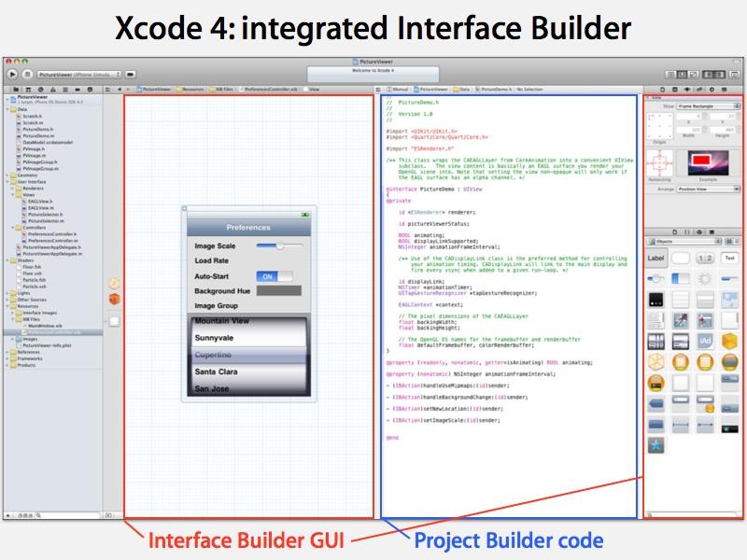The image size is (747, 560).
Task: Collapse the Views folder
Action: [13, 195]
